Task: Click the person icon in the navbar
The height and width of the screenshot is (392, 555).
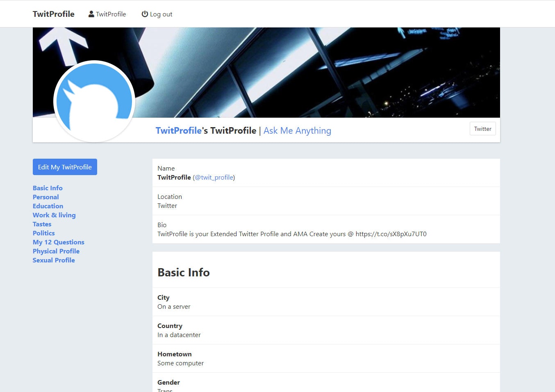Action: pyautogui.click(x=91, y=14)
